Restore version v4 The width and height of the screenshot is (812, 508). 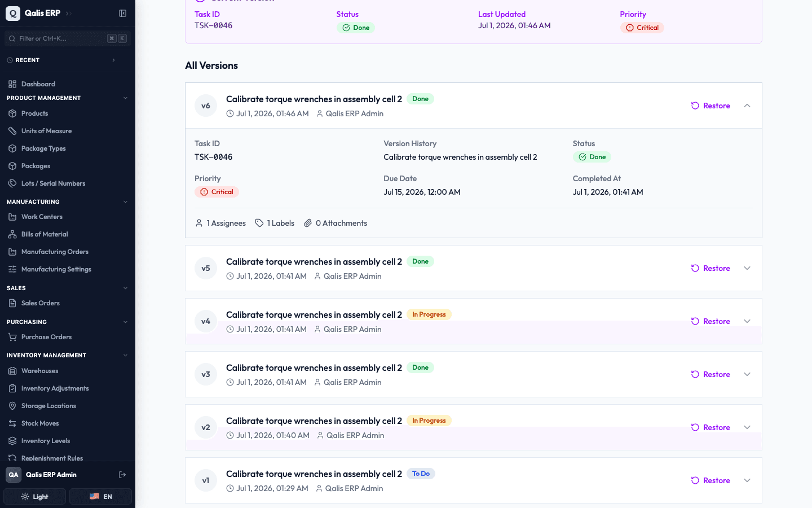pyautogui.click(x=710, y=321)
